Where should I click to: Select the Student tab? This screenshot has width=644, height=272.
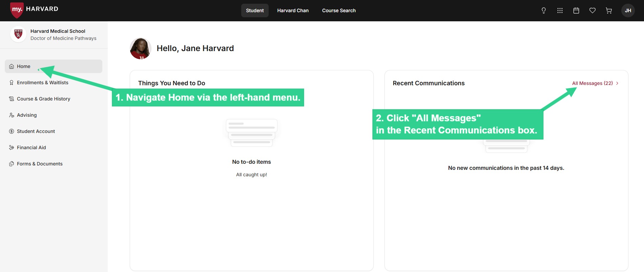pyautogui.click(x=255, y=10)
